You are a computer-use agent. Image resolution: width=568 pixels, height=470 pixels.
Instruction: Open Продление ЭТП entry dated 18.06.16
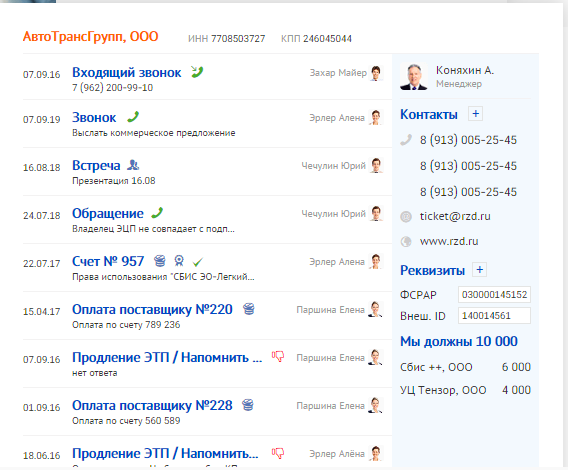pos(165,453)
